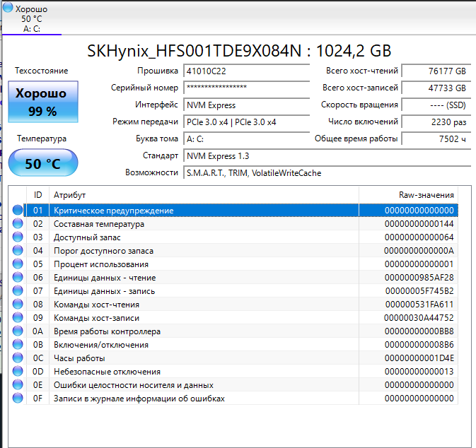The width and height of the screenshot is (476, 448).
Task: Click the ID column header
Action: [38, 194]
